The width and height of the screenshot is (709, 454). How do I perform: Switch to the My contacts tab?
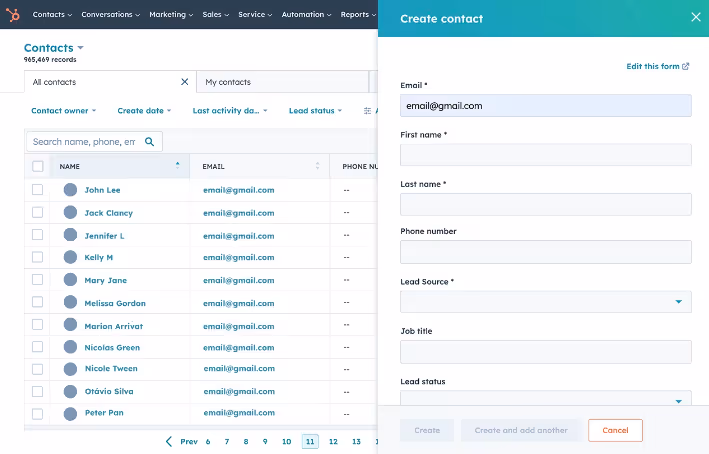pos(283,82)
